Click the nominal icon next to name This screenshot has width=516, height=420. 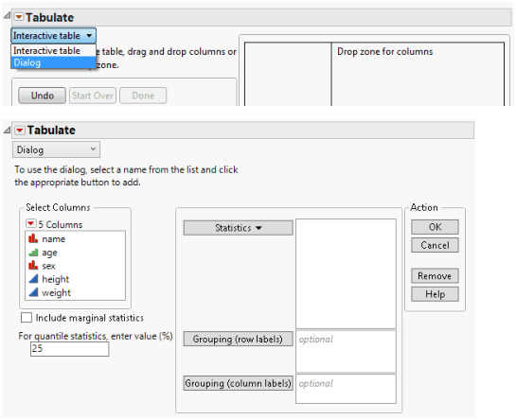tap(33, 238)
